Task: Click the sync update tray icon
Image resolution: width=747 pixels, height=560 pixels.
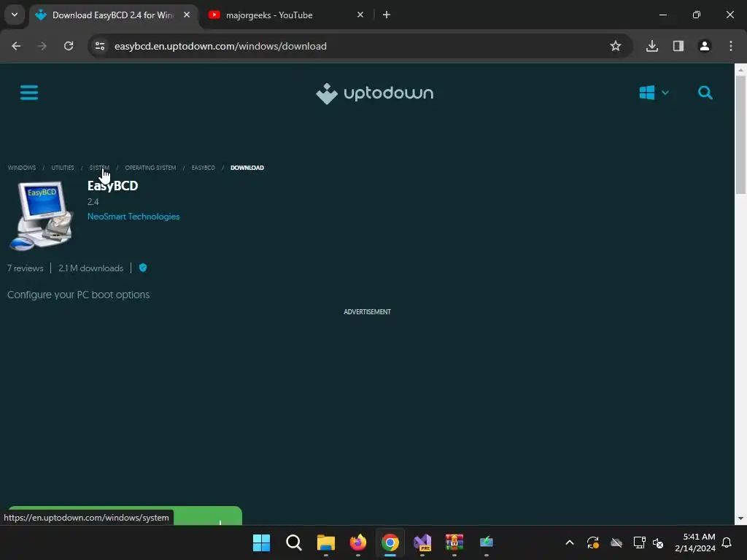Action: (x=592, y=542)
